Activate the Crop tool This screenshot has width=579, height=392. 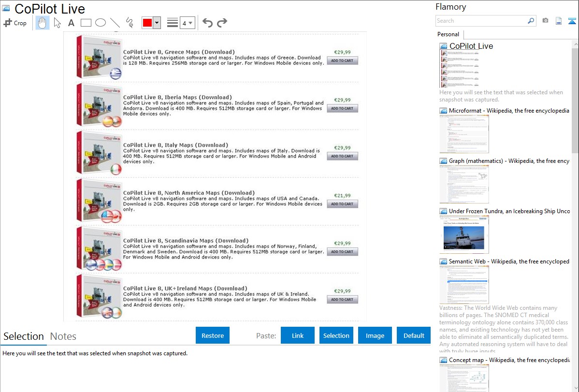coord(15,23)
